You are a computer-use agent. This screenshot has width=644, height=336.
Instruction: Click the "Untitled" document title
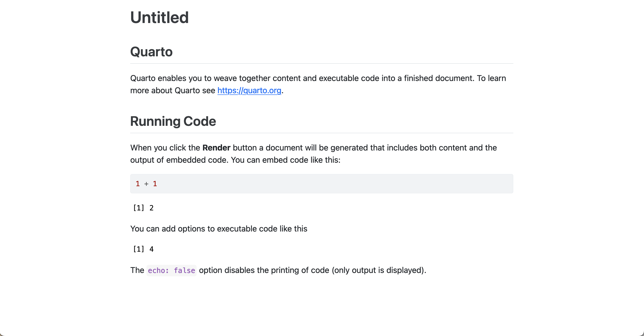159,17
